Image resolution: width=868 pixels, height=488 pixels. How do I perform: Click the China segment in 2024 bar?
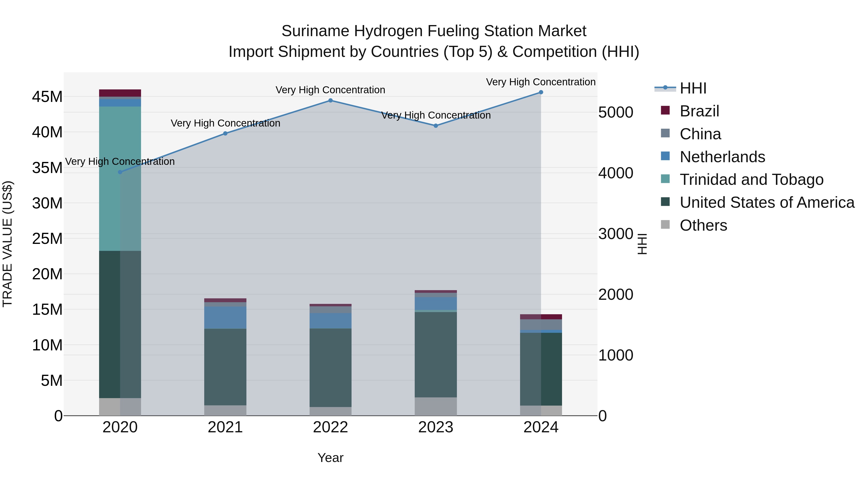(x=541, y=325)
